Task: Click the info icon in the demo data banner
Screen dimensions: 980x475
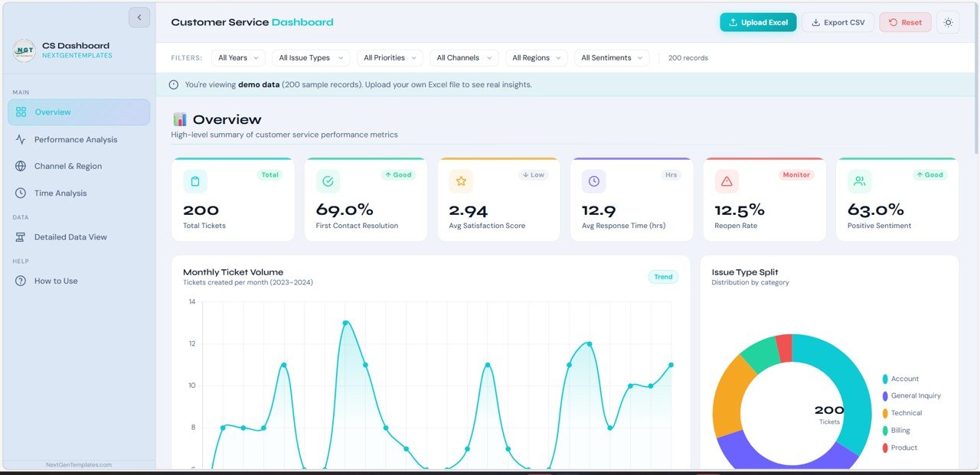Action: 174,84
